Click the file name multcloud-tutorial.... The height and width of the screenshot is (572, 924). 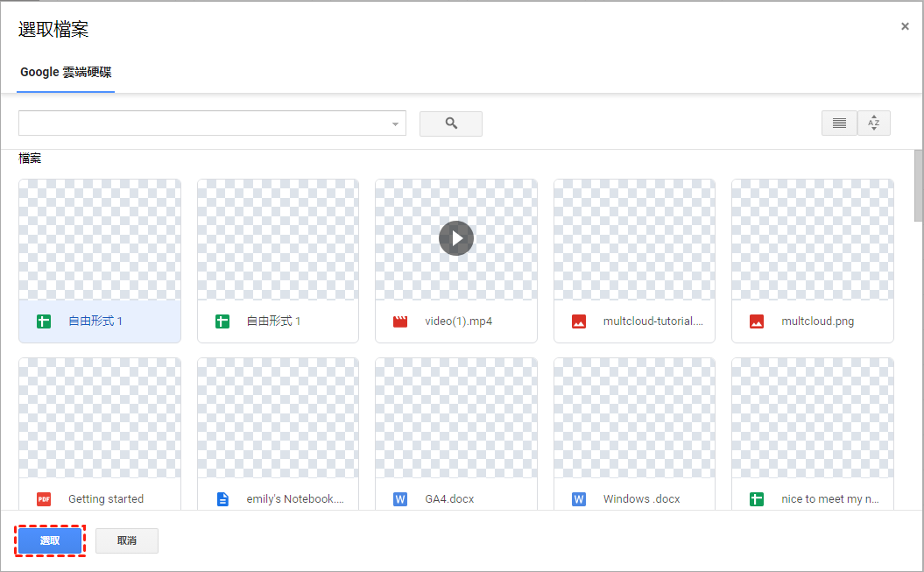[652, 321]
